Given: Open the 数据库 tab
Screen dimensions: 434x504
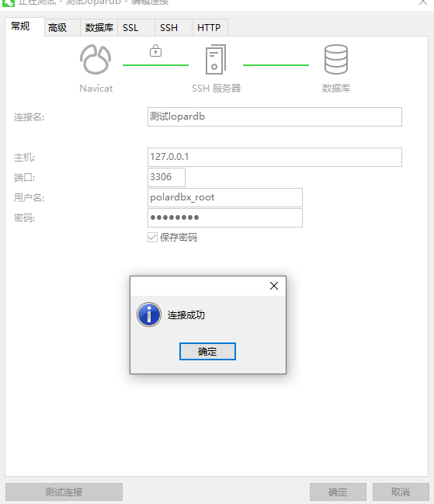Looking at the screenshot, I should (99, 28).
